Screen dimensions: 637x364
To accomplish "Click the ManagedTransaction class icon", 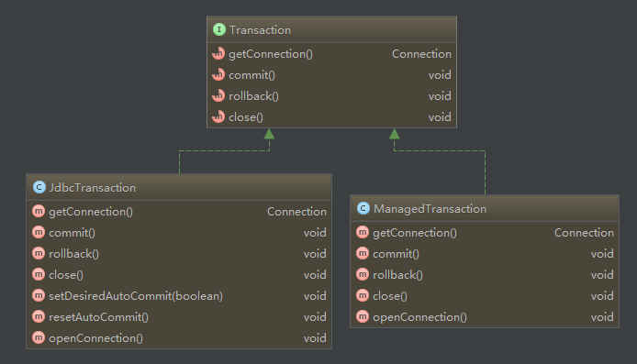I will (x=363, y=208).
